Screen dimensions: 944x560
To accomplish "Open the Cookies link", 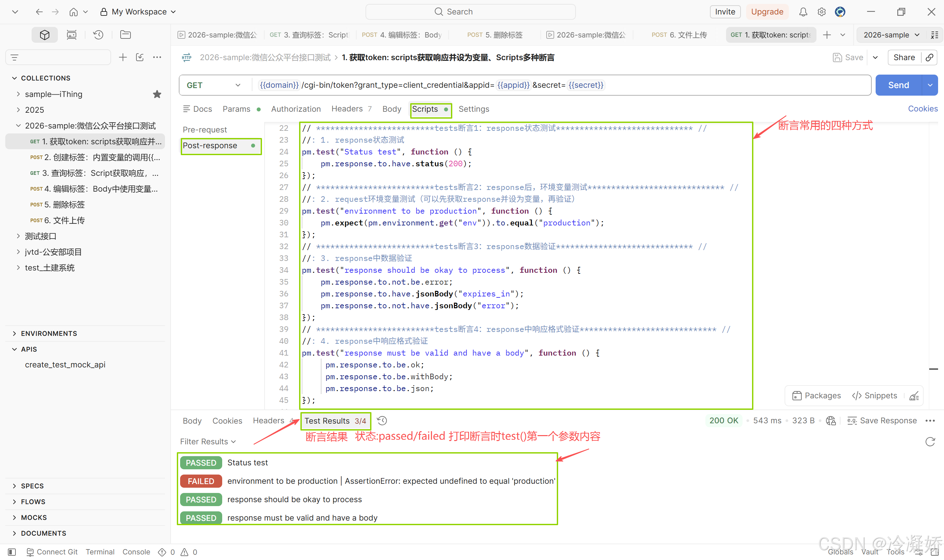I will (923, 109).
